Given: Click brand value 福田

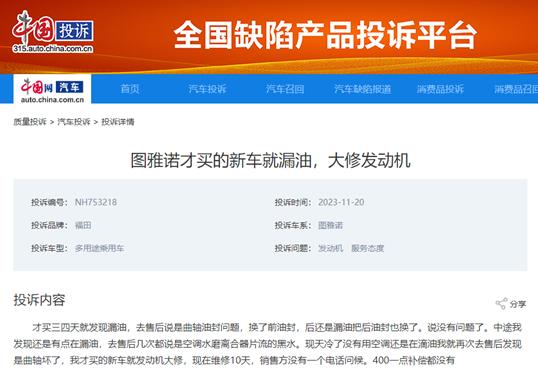Looking at the screenshot, I should (x=83, y=226).
